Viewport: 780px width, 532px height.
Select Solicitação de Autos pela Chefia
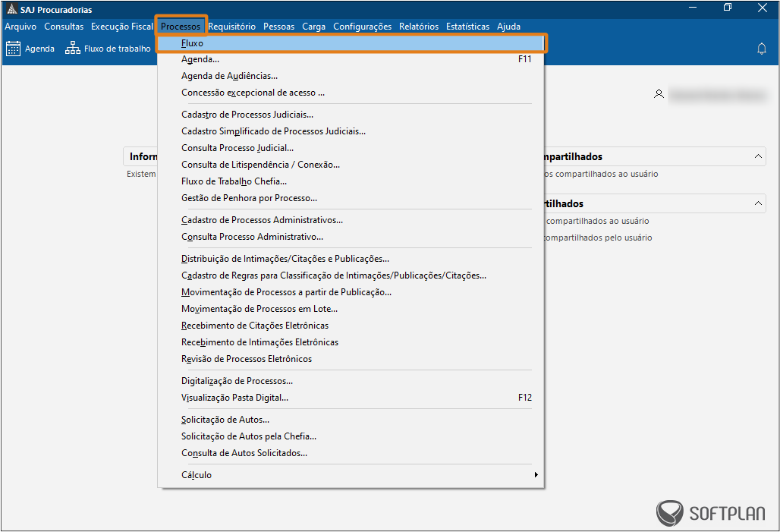click(351, 436)
